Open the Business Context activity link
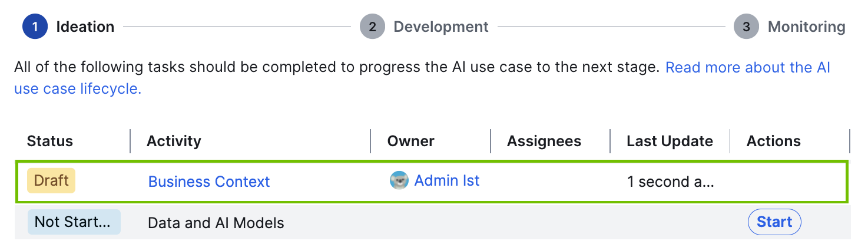This screenshot has width=868, height=247. tap(209, 182)
